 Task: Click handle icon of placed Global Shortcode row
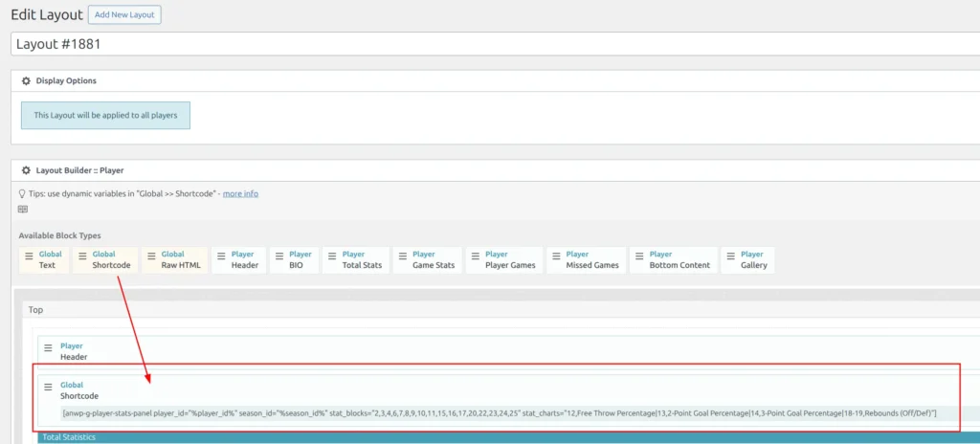coord(48,388)
